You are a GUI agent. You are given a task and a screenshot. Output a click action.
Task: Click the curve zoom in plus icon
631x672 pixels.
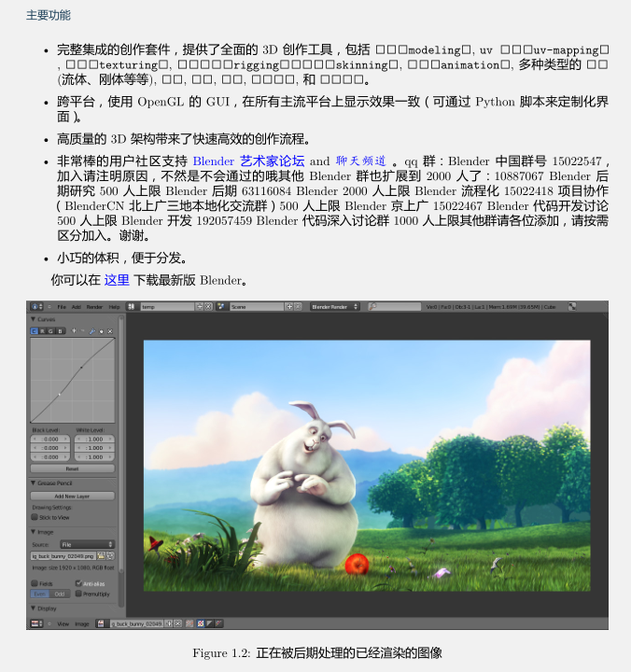[74, 330]
